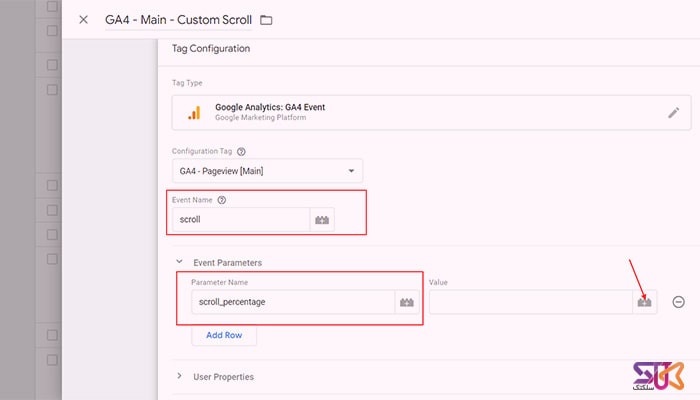
Task: Expand the User Properties section
Action: coord(179,376)
